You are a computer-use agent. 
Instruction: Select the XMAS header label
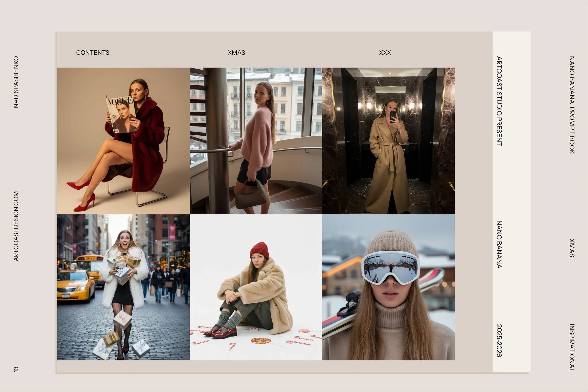(x=236, y=52)
